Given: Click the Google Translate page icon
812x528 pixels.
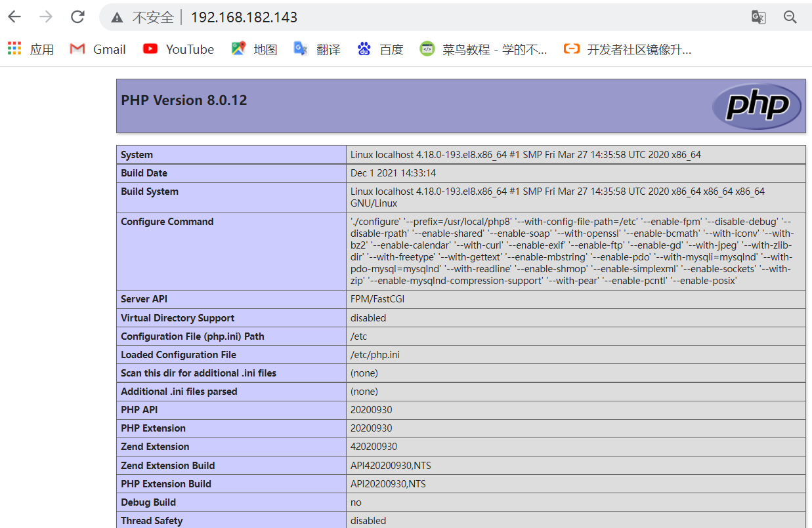Looking at the screenshot, I should click(758, 18).
